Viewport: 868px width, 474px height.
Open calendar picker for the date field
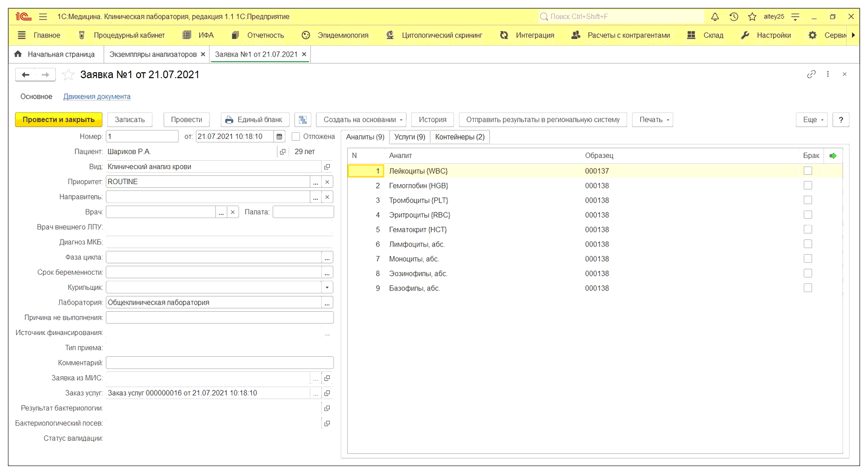(279, 137)
